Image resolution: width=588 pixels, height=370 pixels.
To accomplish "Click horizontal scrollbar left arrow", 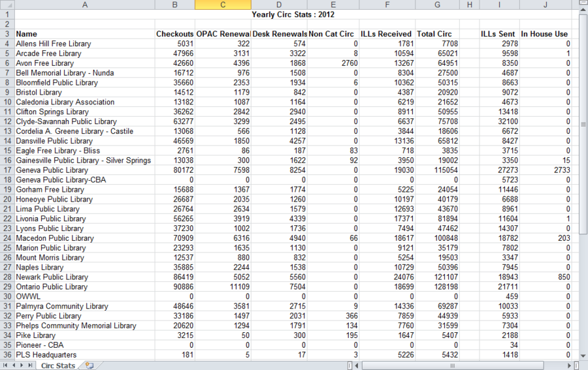I will (x=357, y=365).
